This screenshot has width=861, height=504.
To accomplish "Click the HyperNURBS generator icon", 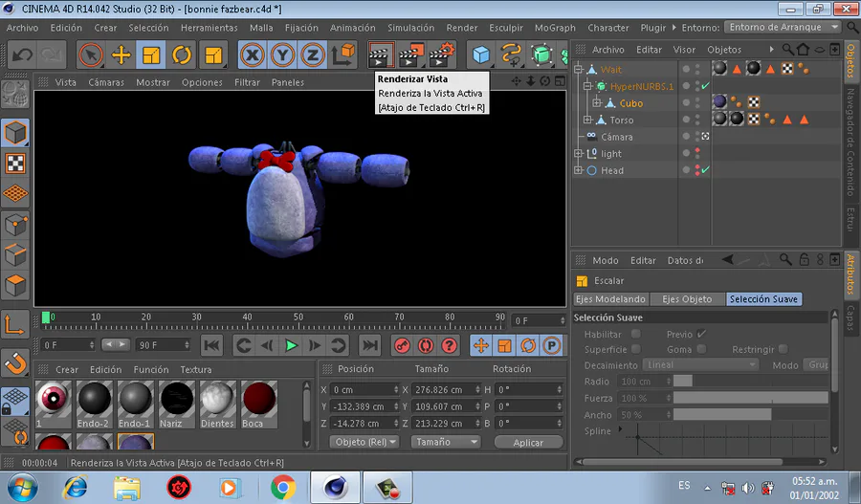I will click(541, 55).
